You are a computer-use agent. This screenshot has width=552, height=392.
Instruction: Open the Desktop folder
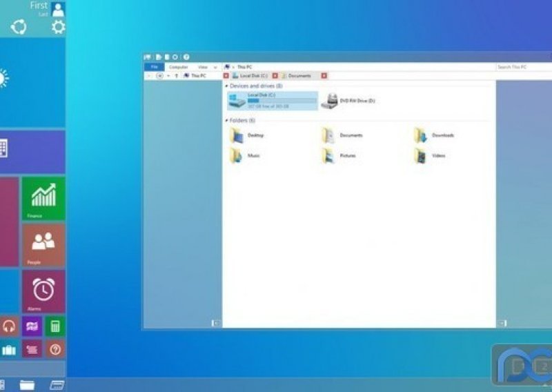click(x=246, y=135)
